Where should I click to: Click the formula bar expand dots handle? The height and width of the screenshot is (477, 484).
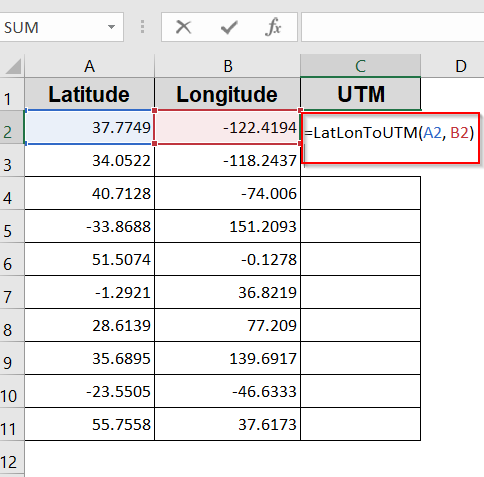point(142,27)
